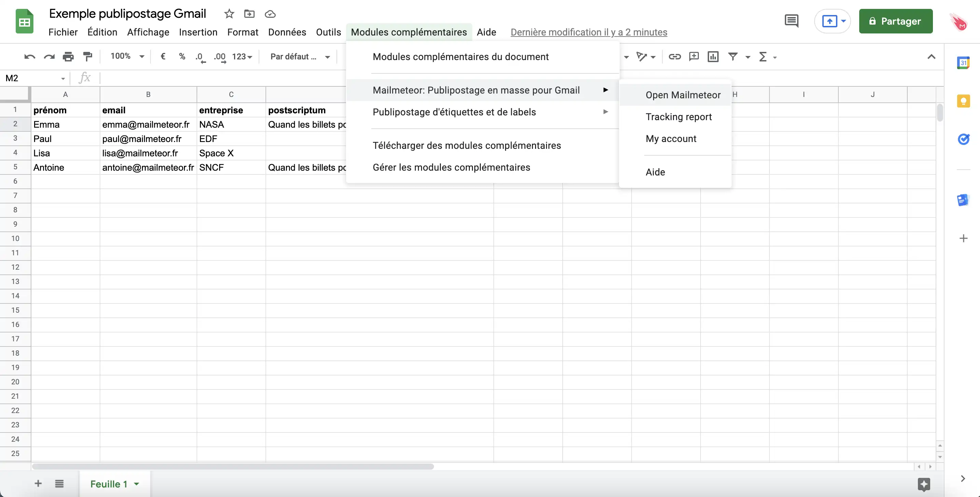Click the Explore star icon
Viewport: 980px width, 497px height.
coord(924,484)
